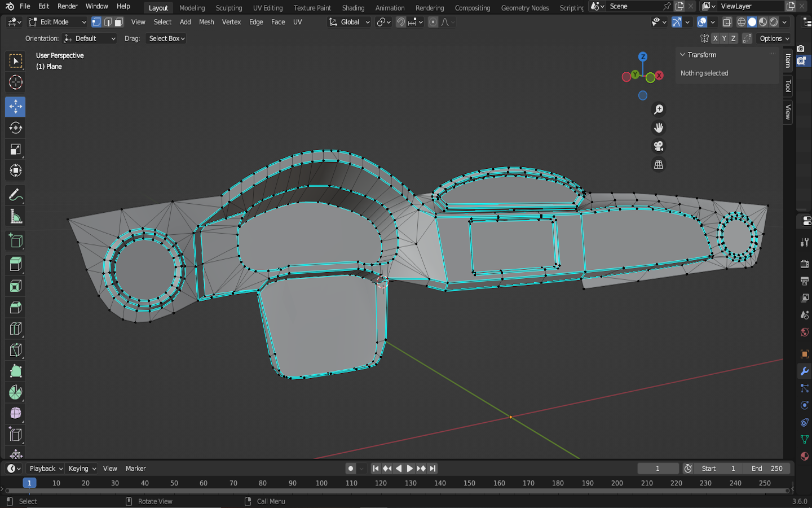
Task: Expand the Options dropdown
Action: [x=774, y=38]
